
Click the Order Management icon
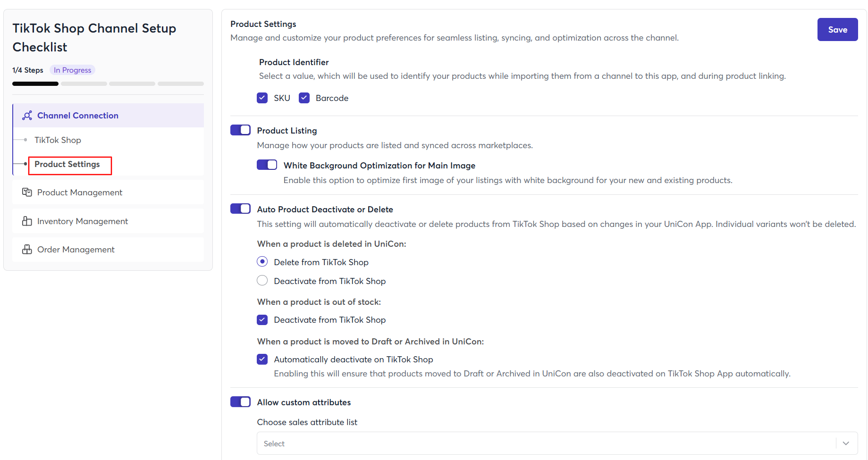(x=27, y=250)
